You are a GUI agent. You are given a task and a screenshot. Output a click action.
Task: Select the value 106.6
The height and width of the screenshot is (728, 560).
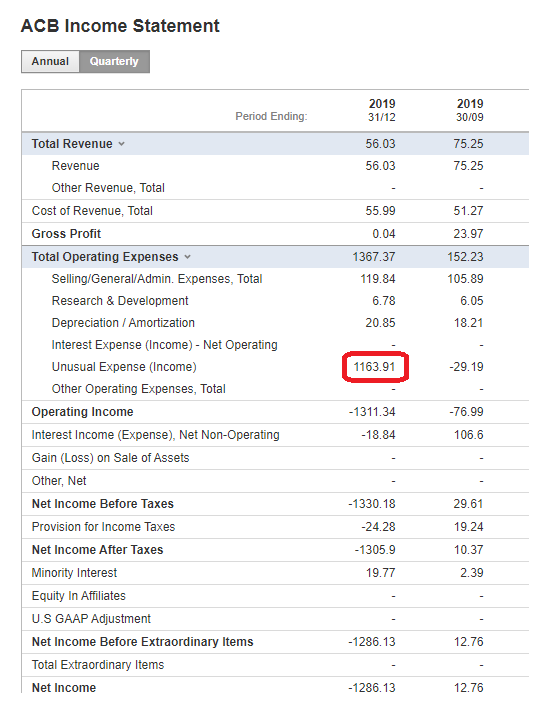point(468,435)
